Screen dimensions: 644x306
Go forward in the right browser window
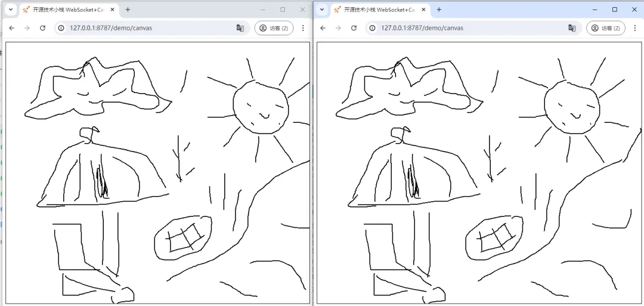point(338,28)
